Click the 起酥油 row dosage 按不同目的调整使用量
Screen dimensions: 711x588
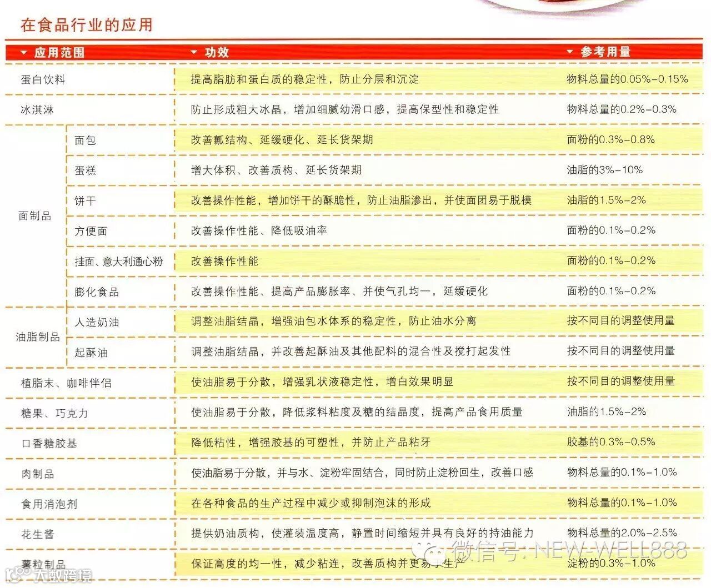(621, 351)
